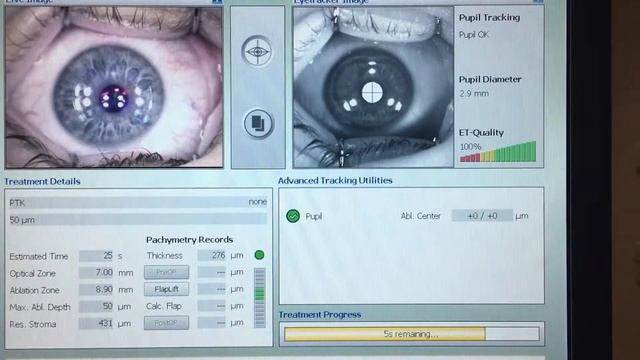Viewport: 640px width, 360px height.
Task: Select the Thickness 276 field
Action: (x=211, y=256)
